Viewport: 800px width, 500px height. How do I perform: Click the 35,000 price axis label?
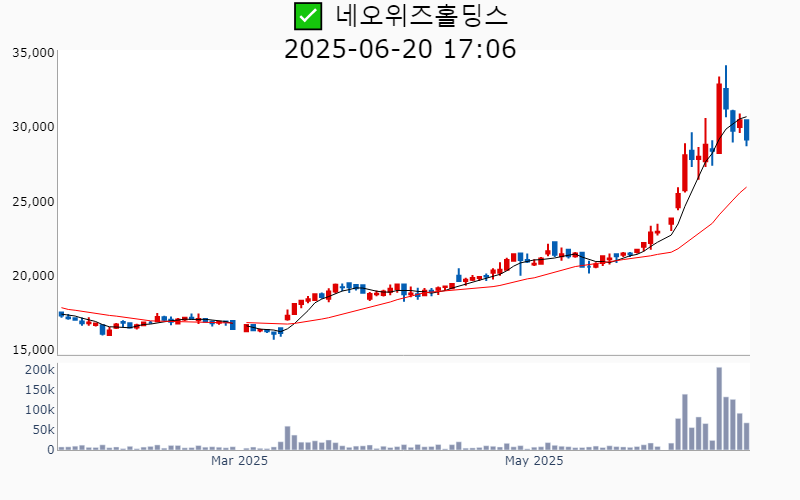33,53
